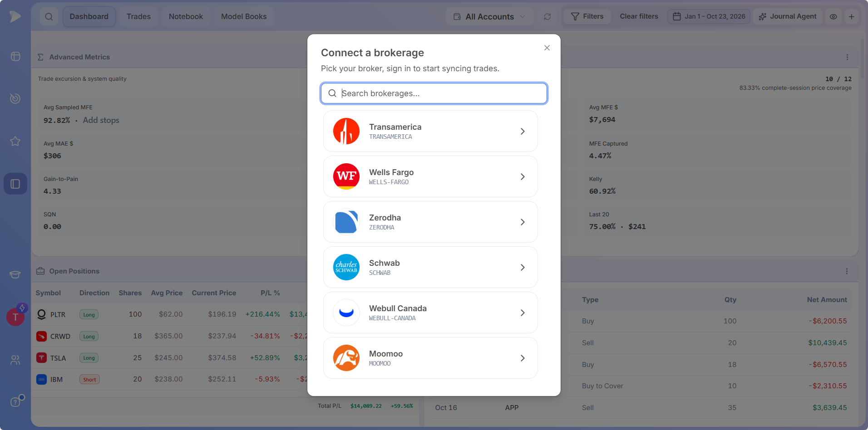Open the sidebar star favorites icon
The image size is (868, 430).
[x=15, y=141]
